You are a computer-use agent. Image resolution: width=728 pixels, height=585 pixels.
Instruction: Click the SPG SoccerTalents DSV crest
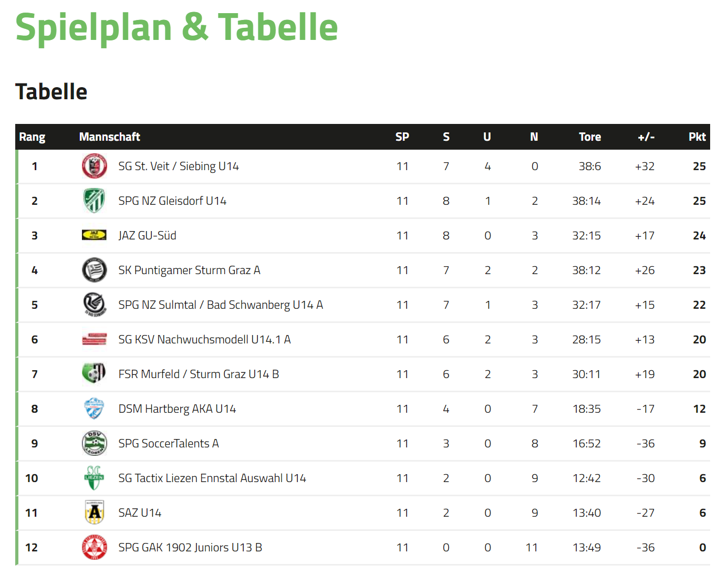point(95,443)
